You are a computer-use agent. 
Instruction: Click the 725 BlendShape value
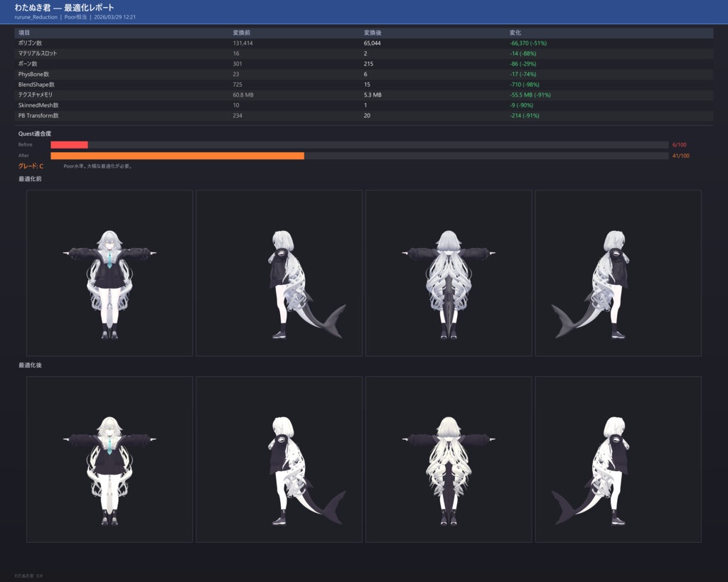pos(237,85)
